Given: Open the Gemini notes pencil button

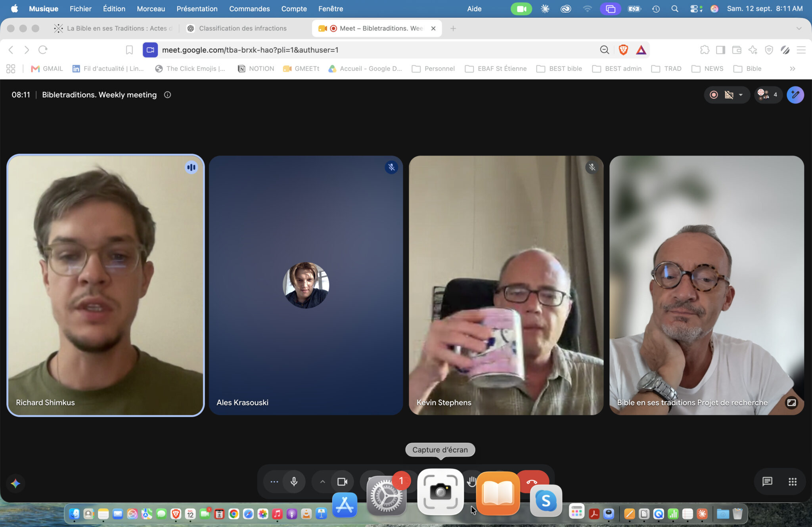Looking at the screenshot, I should (795, 95).
